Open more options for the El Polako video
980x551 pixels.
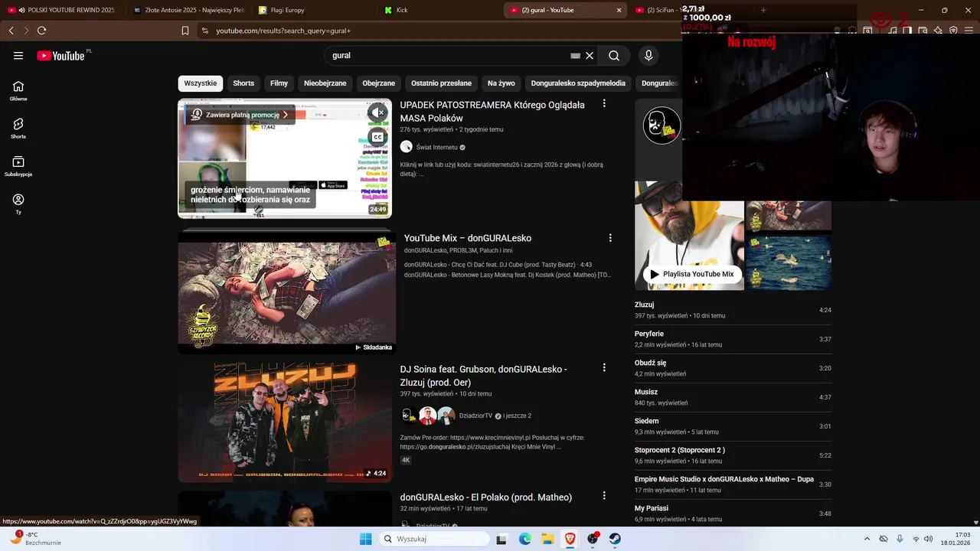604,496
